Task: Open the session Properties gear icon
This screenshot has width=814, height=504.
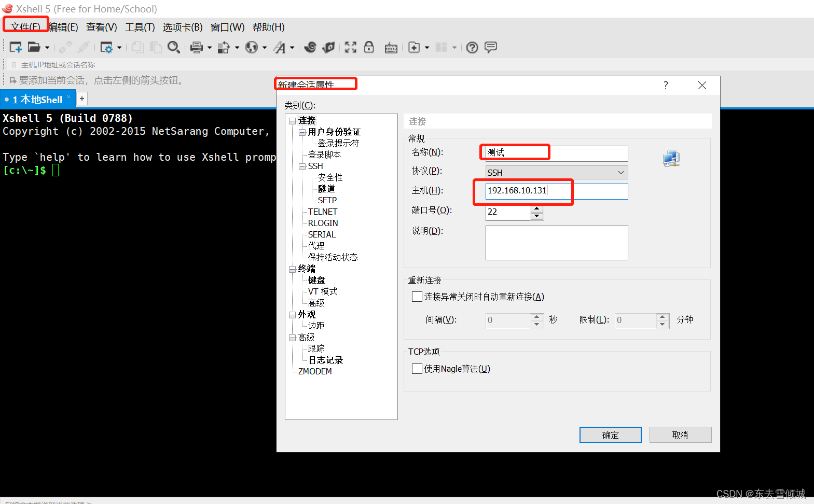Action: [106, 48]
